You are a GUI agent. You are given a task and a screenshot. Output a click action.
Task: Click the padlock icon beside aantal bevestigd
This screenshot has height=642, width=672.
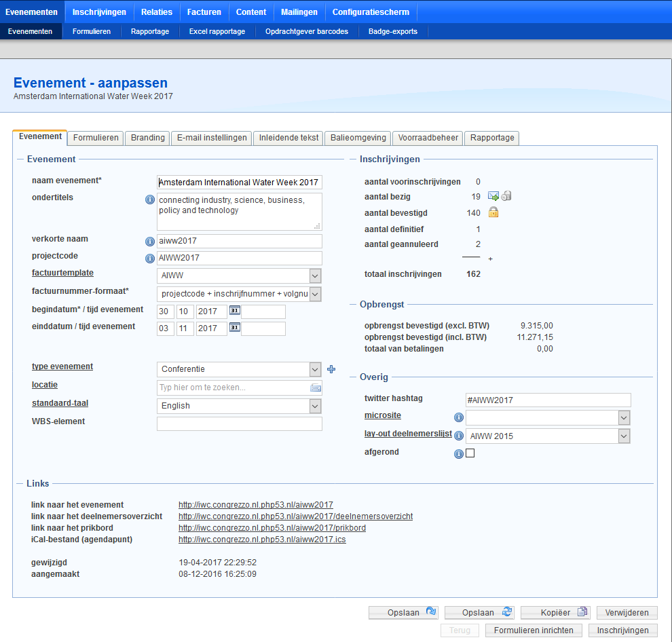pos(493,212)
